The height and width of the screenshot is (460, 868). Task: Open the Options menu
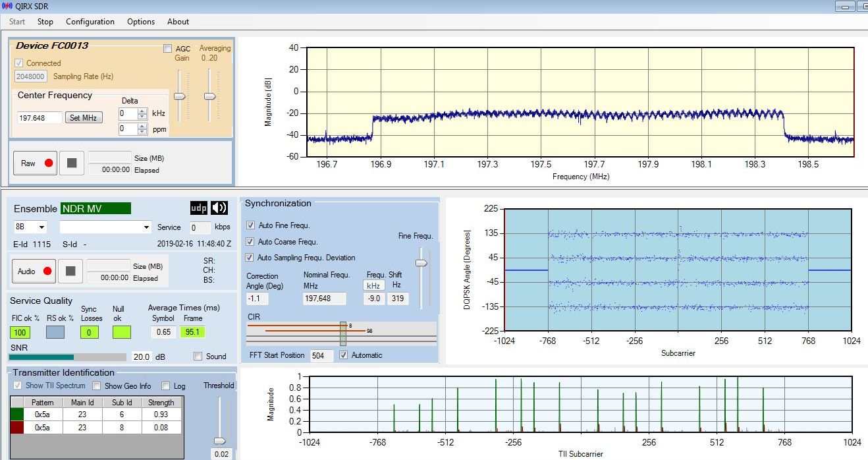[x=141, y=22]
